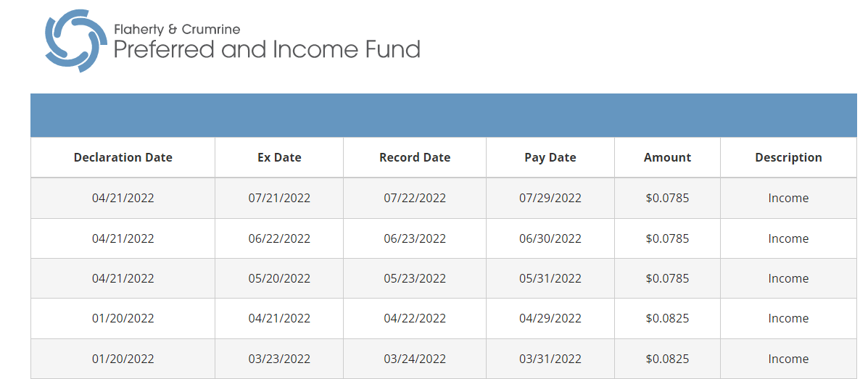Click the Description column header
The image size is (868, 379).
[x=788, y=157]
